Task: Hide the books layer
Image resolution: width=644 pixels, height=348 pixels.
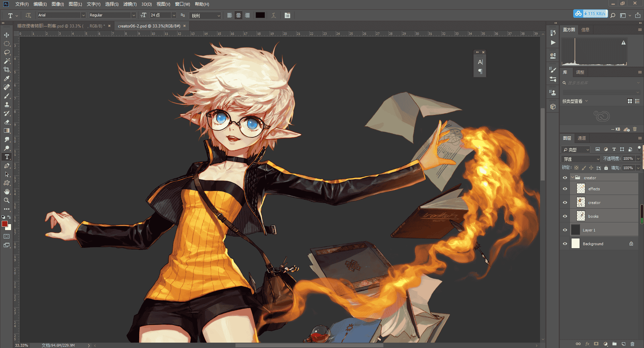Action: (565, 216)
